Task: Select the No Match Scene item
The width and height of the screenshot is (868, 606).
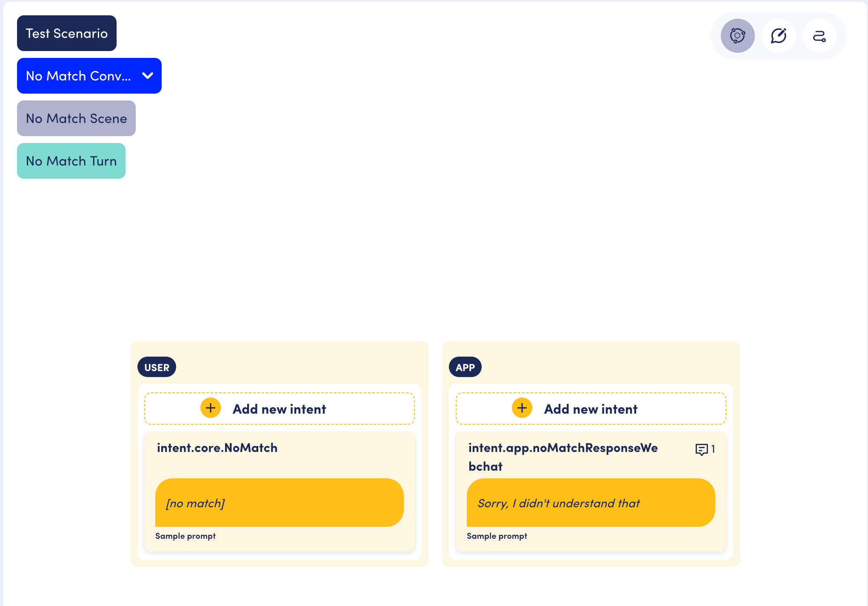Action: [x=76, y=118]
